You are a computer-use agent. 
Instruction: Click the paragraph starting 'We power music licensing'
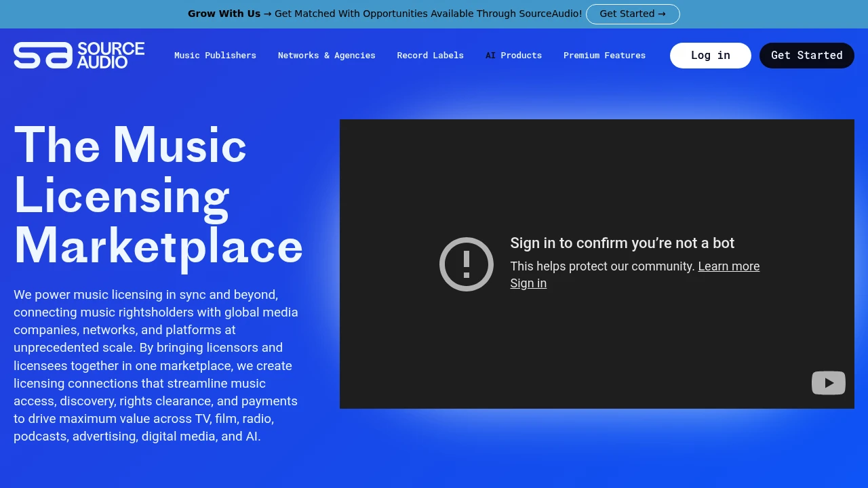157,365
